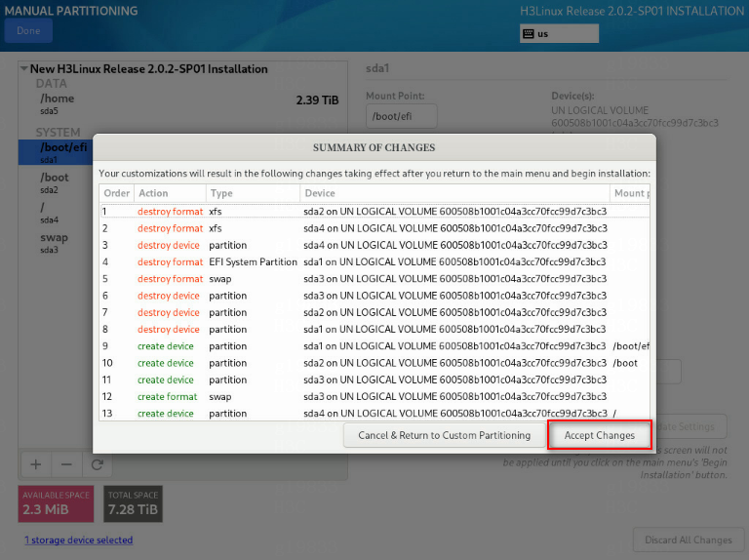Click the Mount point column header
The image size is (749, 560).
(x=630, y=193)
